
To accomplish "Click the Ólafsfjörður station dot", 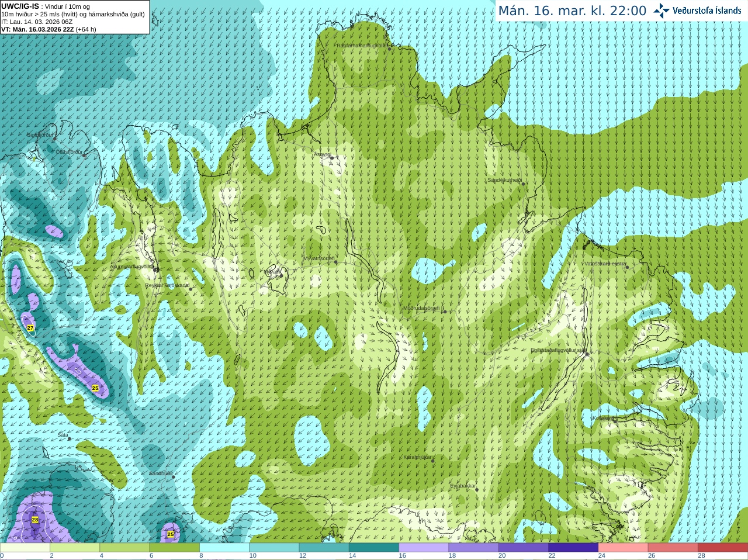I will coord(84,155).
